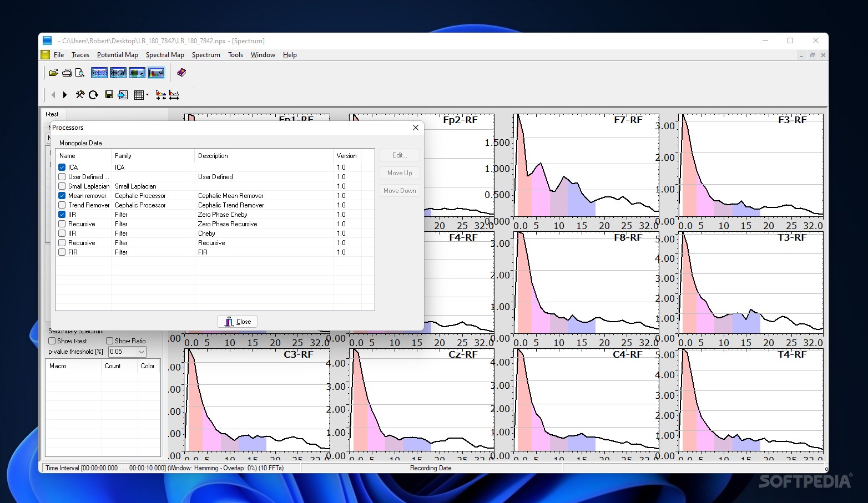Switch to the Potential Map view icon
The height and width of the screenshot is (503, 868).
[x=118, y=73]
